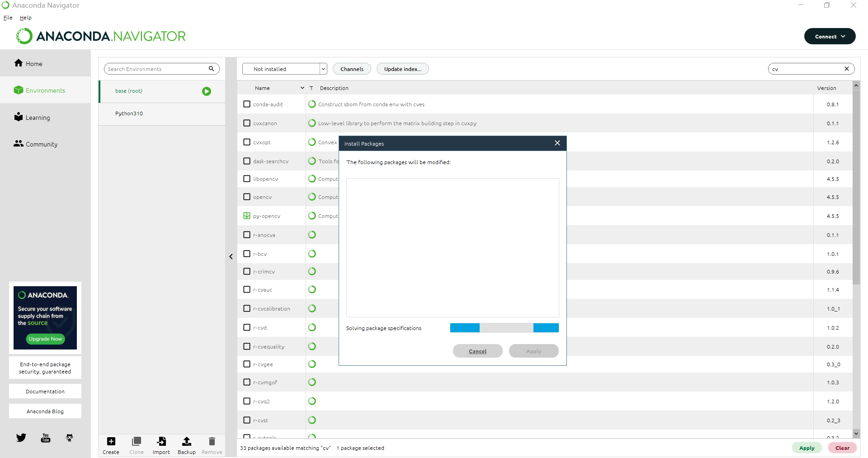868x458 pixels.
Task: Open the File menu
Action: pyautogui.click(x=8, y=18)
